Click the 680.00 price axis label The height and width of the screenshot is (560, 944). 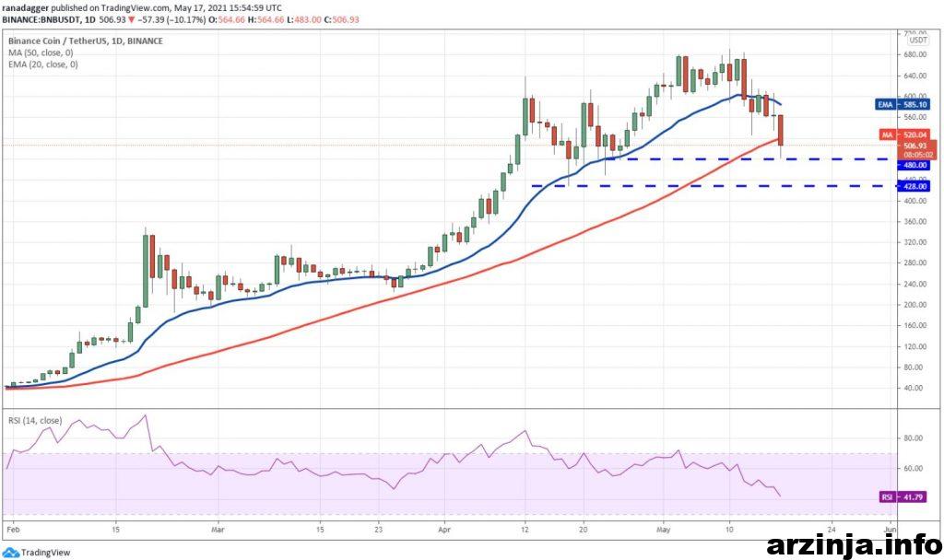pyautogui.click(x=915, y=54)
